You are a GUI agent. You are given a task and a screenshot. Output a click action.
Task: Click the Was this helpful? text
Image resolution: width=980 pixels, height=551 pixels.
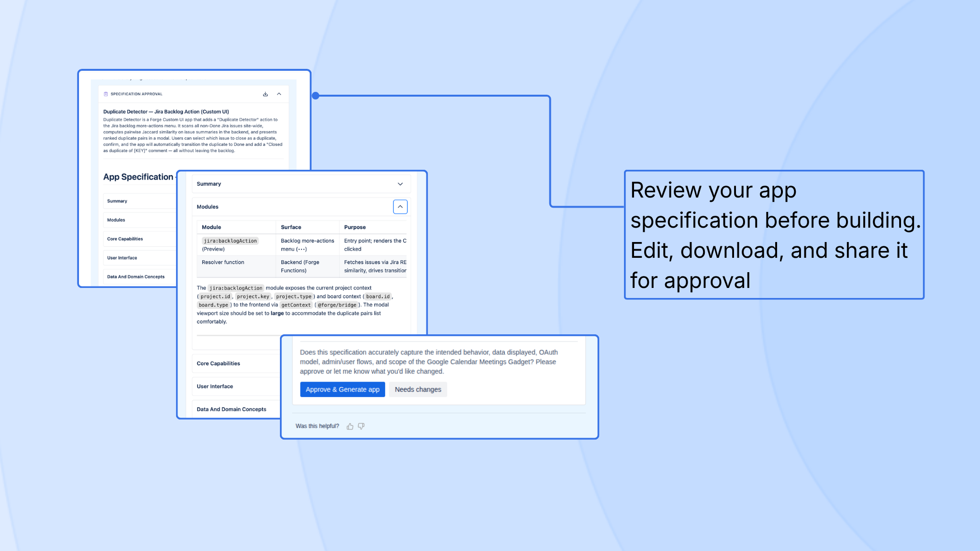click(317, 426)
